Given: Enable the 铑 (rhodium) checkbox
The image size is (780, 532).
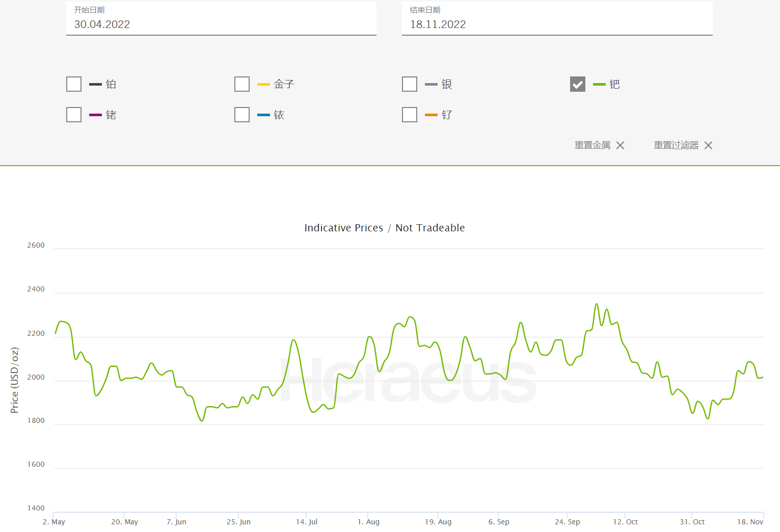Looking at the screenshot, I should pyautogui.click(x=74, y=115).
